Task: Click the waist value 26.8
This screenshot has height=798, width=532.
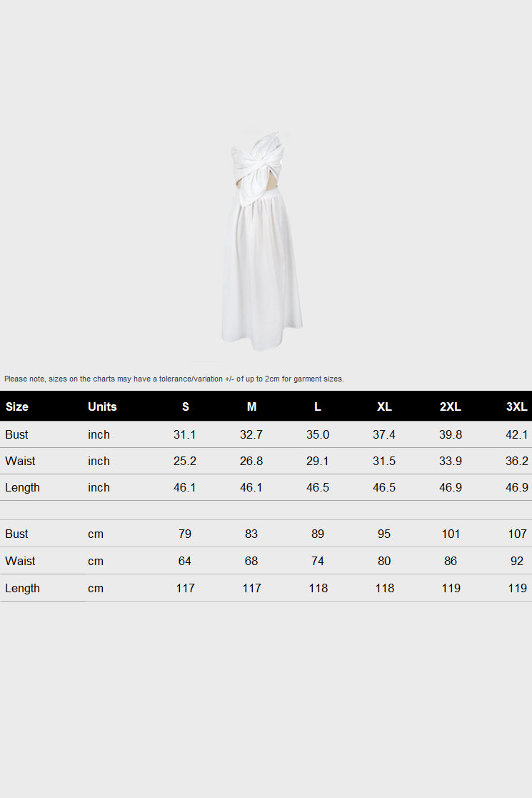Action: [251, 461]
